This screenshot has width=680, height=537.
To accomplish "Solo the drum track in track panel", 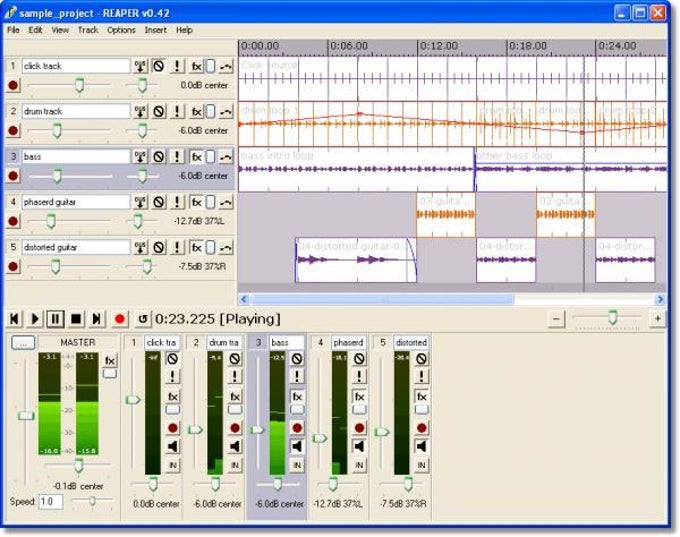I will [177, 111].
